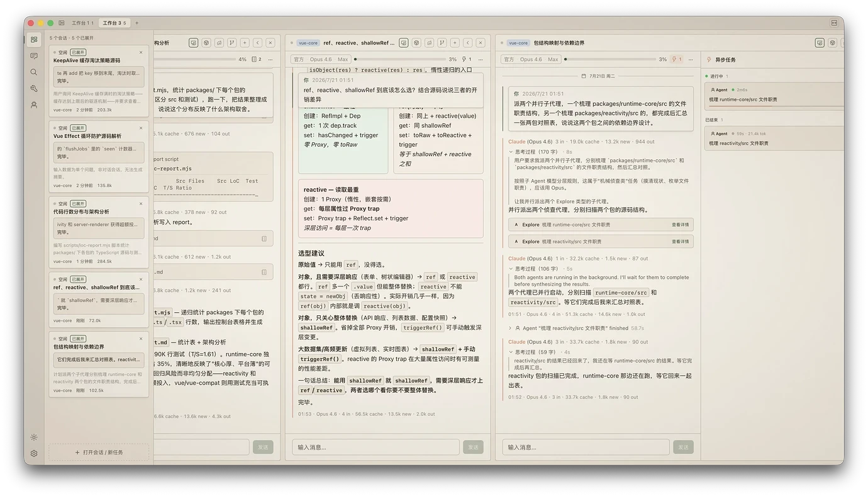Click the back arrow in left pane header
Image resolution: width=868 pixels, height=496 pixels.
pyautogui.click(x=257, y=43)
